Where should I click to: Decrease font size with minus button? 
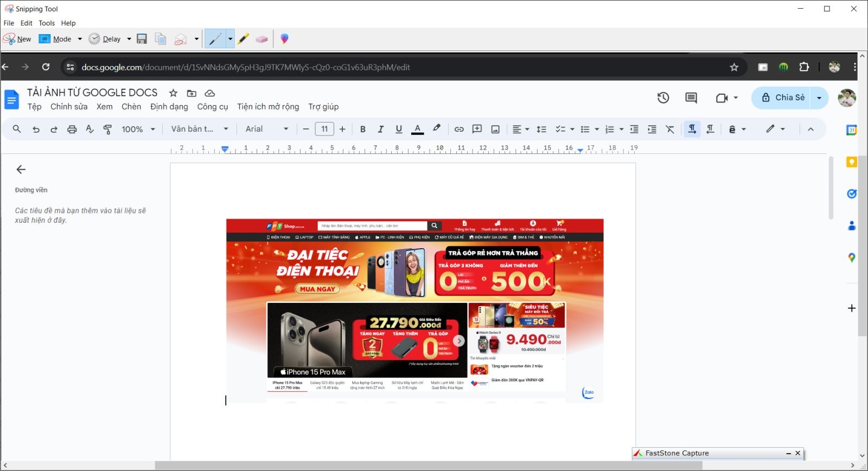pos(306,129)
